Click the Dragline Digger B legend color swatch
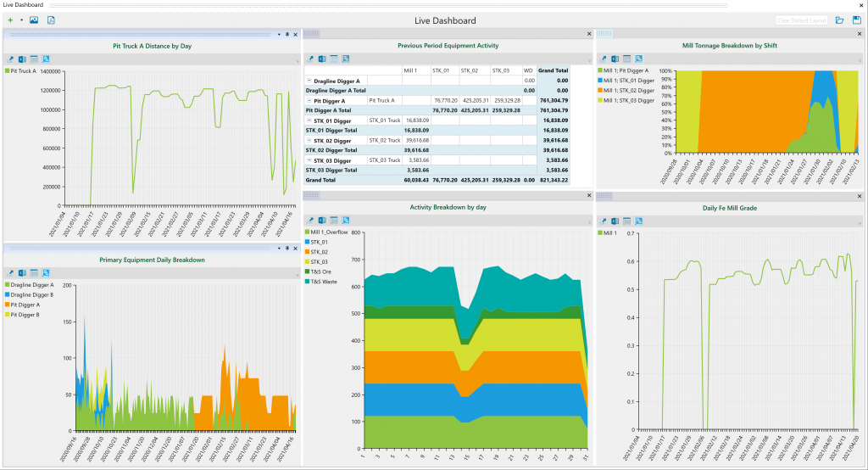Viewport: 868px width, 470px height. click(x=8, y=295)
